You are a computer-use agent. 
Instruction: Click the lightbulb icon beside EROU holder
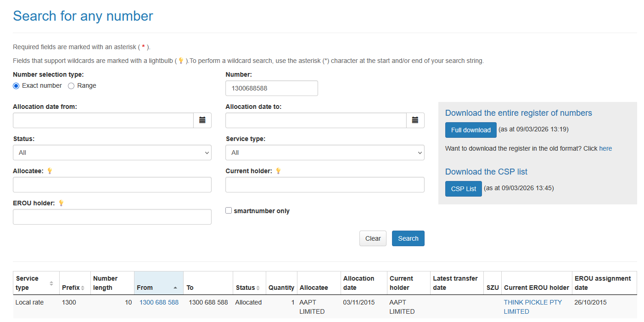coord(61,203)
